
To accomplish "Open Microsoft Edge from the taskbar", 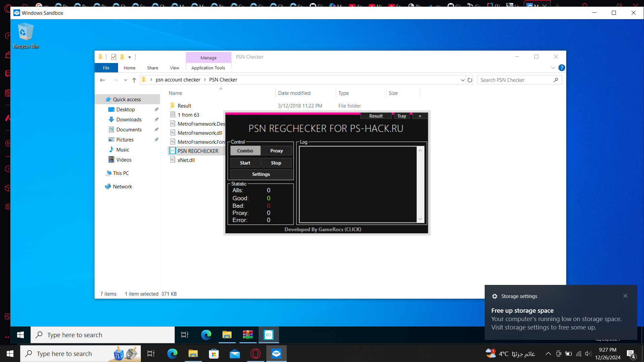I will 172,354.
